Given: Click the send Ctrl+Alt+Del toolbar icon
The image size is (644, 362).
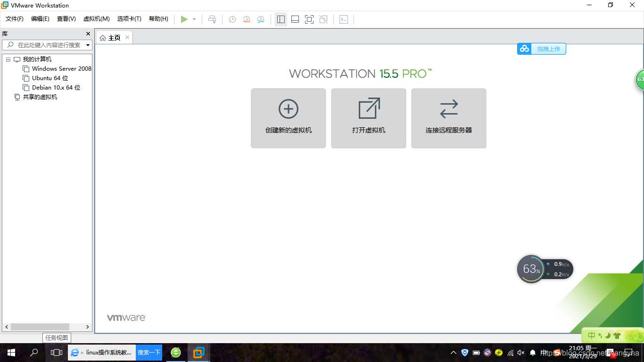Looking at the screenshot, I should point(212,19).
